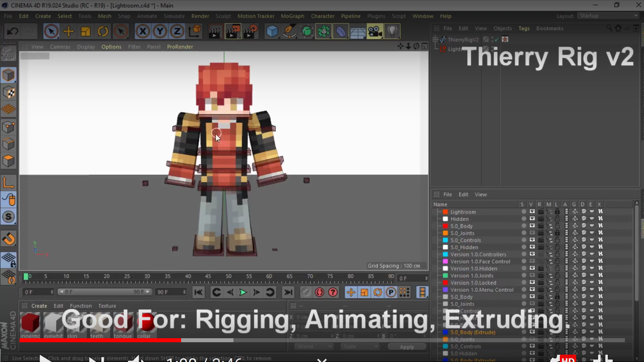Open the Character menu

pyautogui.click(x=323, y=16)
